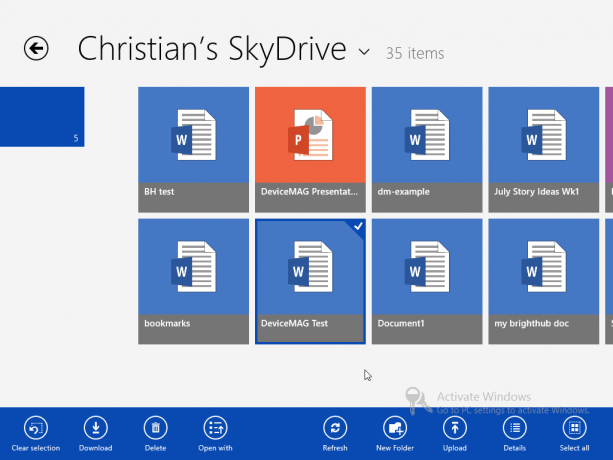613x460 pixels.
Task: Create a New Folder via app bar
Action: coord(395,428)
